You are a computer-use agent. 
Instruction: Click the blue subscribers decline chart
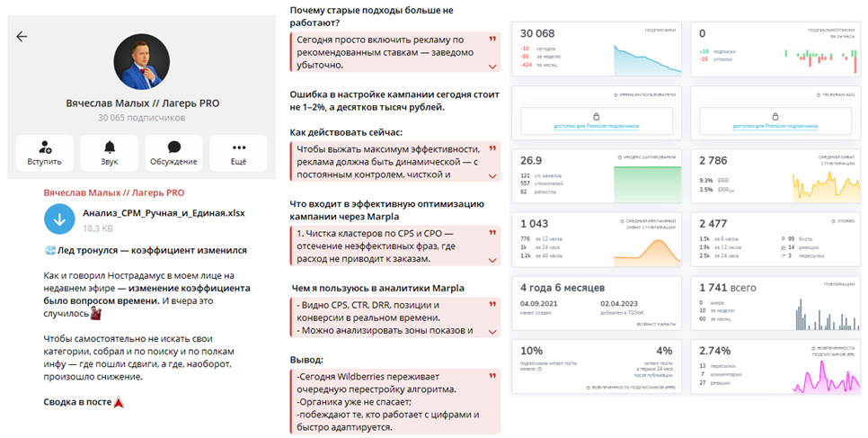[x=645, y=59]
